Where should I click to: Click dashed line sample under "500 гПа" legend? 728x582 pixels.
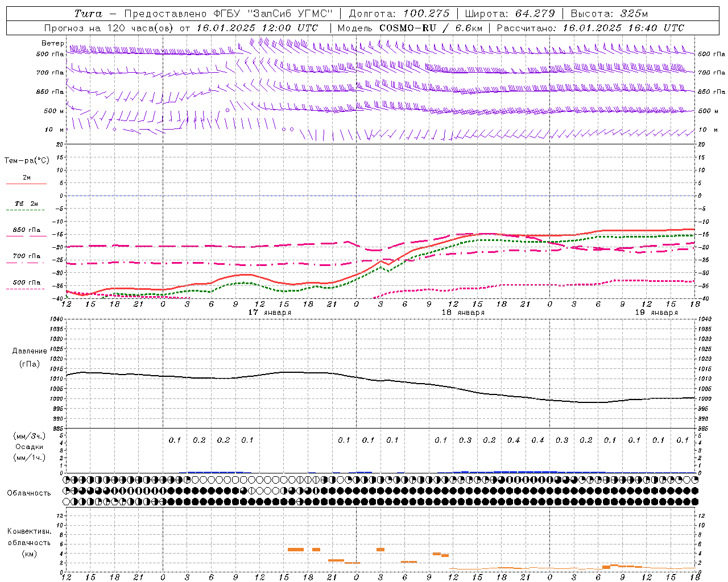26,289
